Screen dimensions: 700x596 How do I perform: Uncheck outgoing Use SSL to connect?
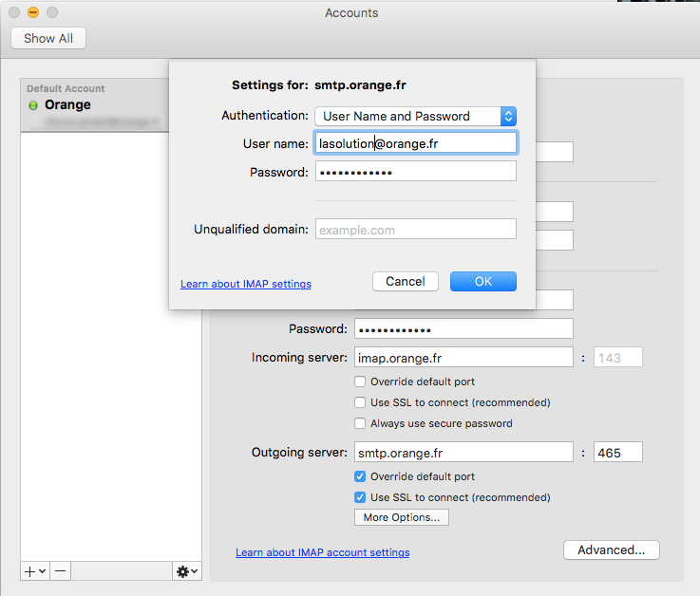tap(360, 497)
